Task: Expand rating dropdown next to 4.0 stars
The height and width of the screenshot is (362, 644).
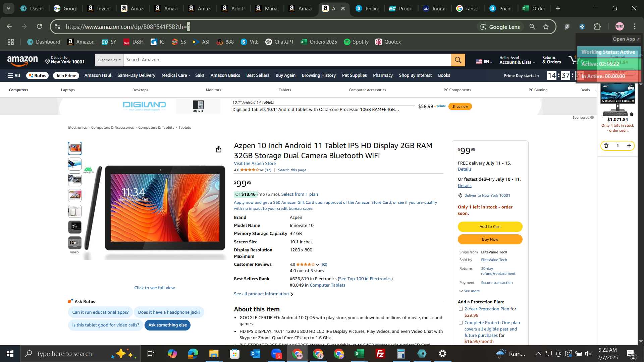Action: pyautogui.click(x=261, y=170)
